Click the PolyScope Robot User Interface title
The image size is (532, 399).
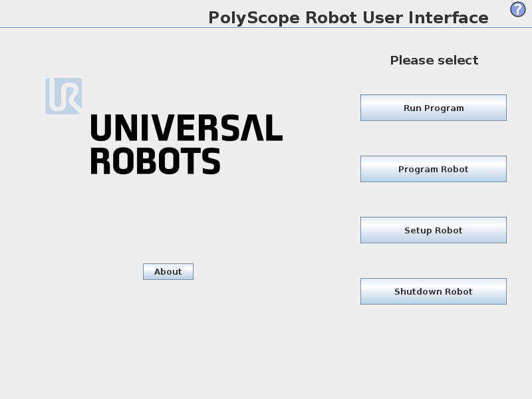click(348, 17)
